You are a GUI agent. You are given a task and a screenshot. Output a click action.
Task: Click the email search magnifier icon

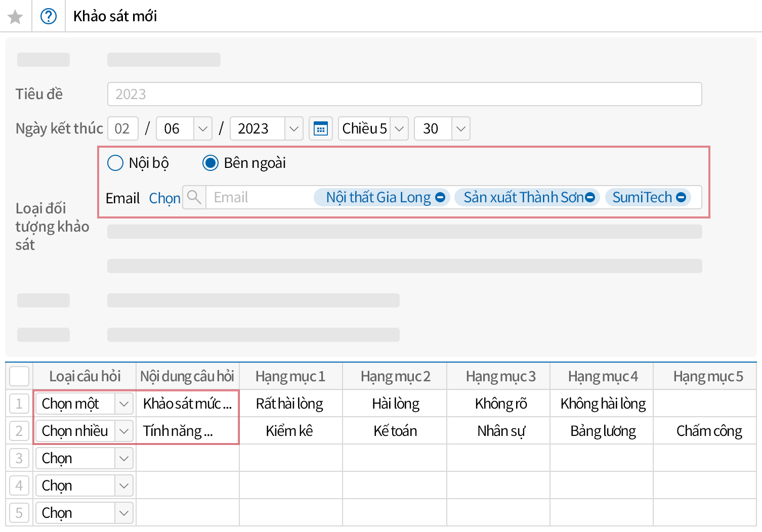pyautogui.click(x=194, y=197)
